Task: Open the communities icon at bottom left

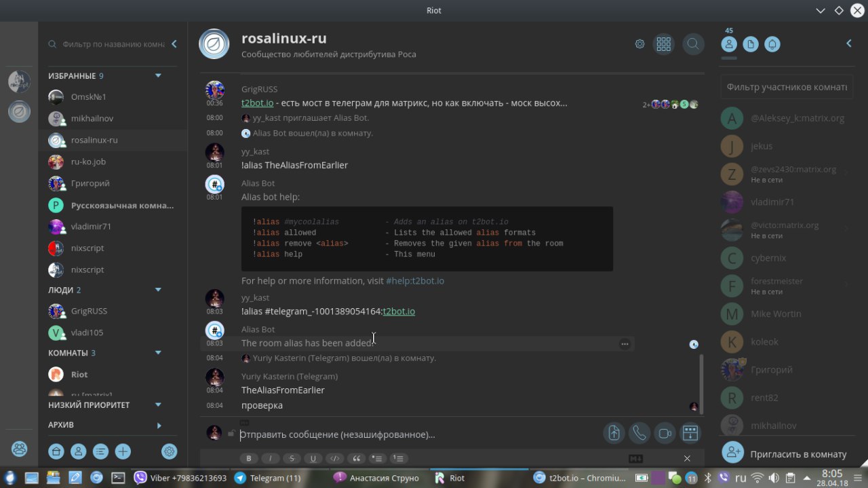Action: (x=19, y=449)
